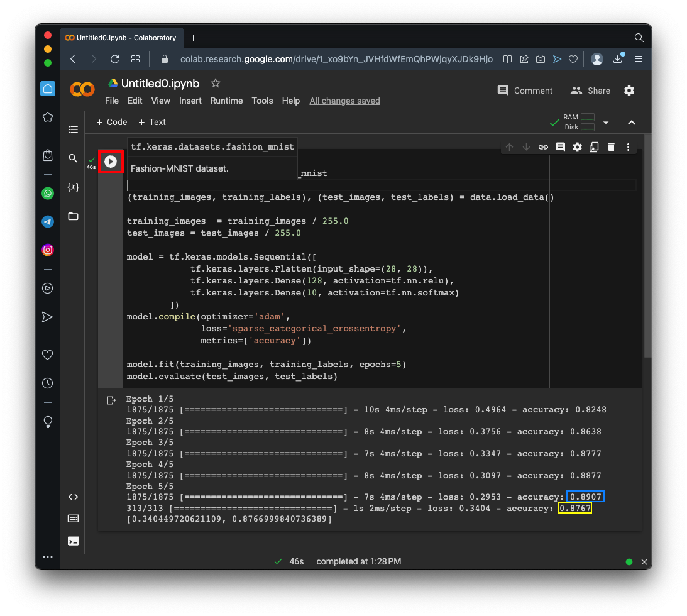The height and width of the screenshot is (616, 687).
Task: Open more cell actions menu
Action: click(x=628, y=147)
